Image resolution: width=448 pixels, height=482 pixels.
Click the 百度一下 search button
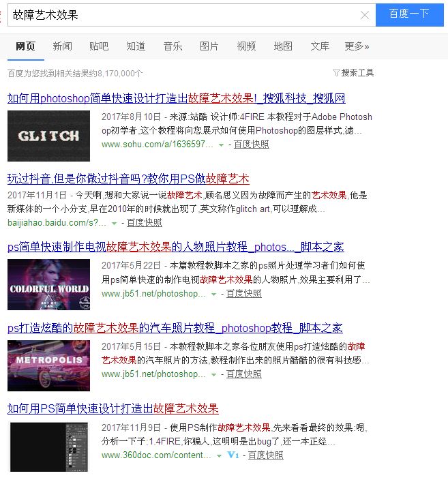click(x=410, y=15)
